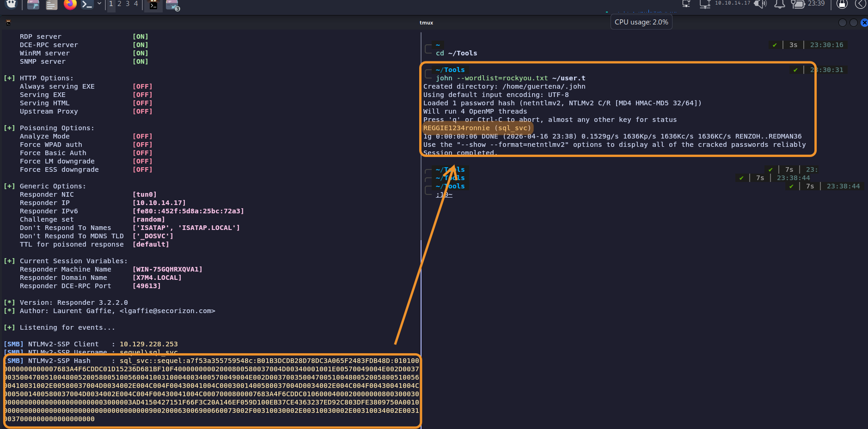Click the 'Listening for events...' line

pyautogui.click(x=67, y=327)
